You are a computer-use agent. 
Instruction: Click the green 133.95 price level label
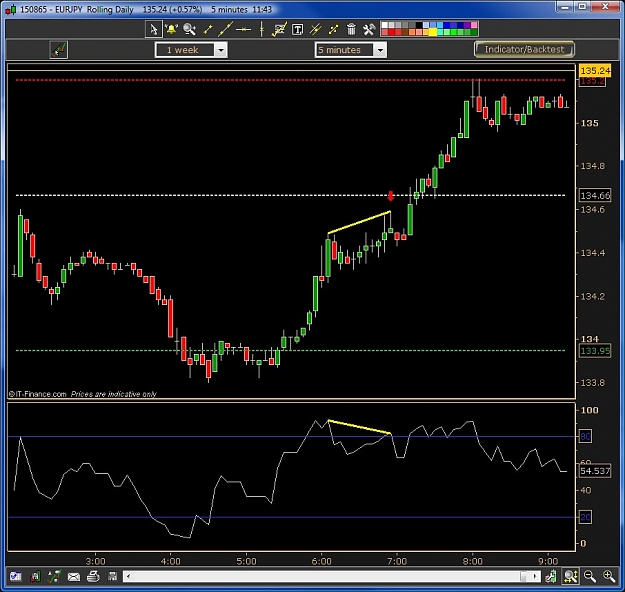click(x=595, y=351)
